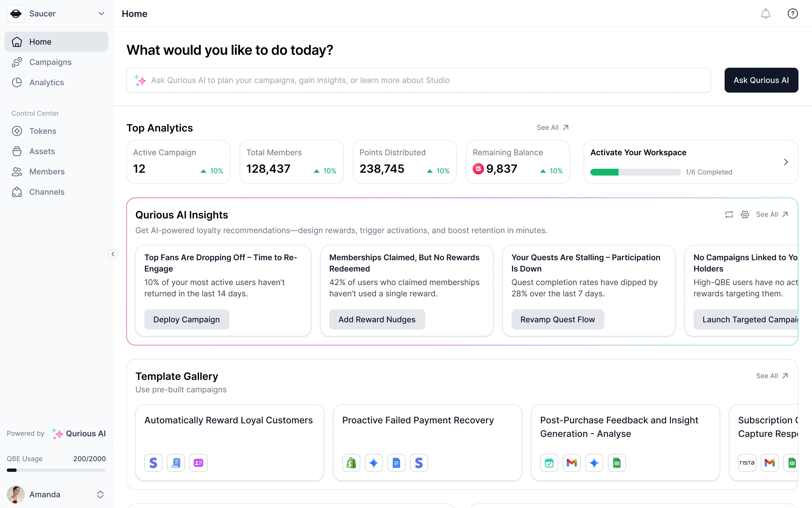The width and height of the screenshot is (812, 508).
Task: Select Automatically Reward Loyal Customers template title
Action: point(228,420)
